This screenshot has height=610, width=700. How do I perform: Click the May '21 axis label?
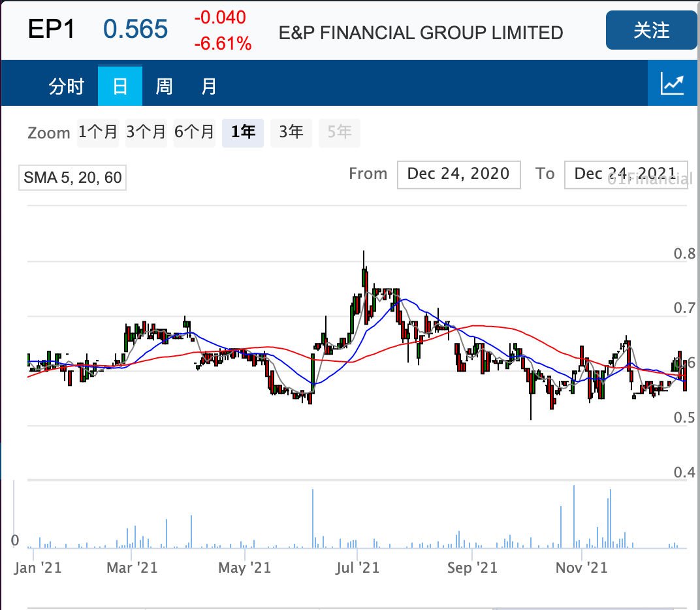pos(245,568)
